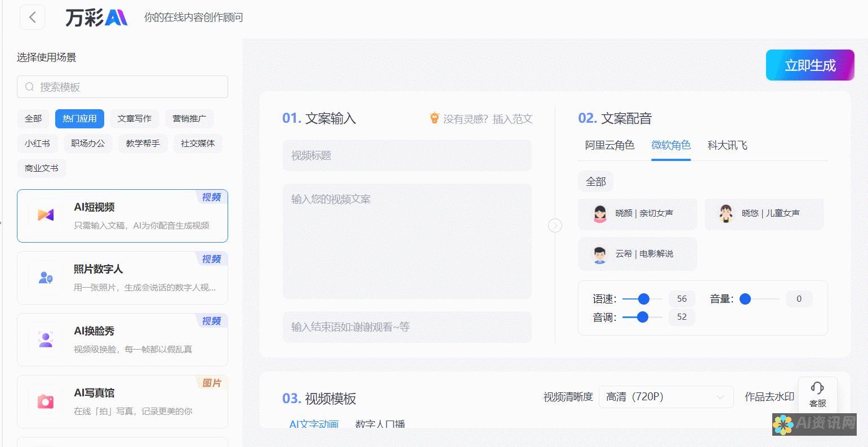Click the lightbulb icon beside 没有灵感
Image resolution: width=868 pixels, height=447 pixels.
tap(434, 118)
